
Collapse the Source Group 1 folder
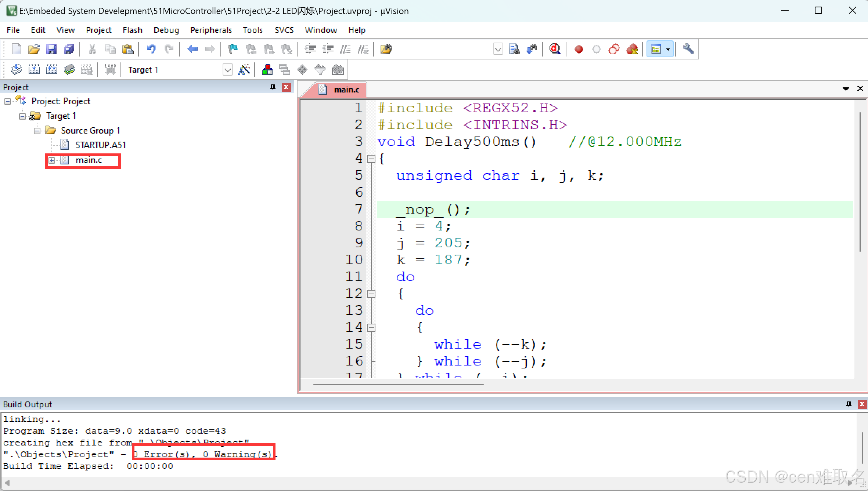[37, 131]
